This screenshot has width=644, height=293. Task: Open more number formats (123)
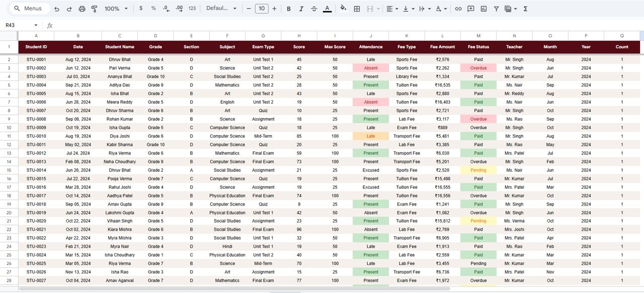(x=192, y=9)
